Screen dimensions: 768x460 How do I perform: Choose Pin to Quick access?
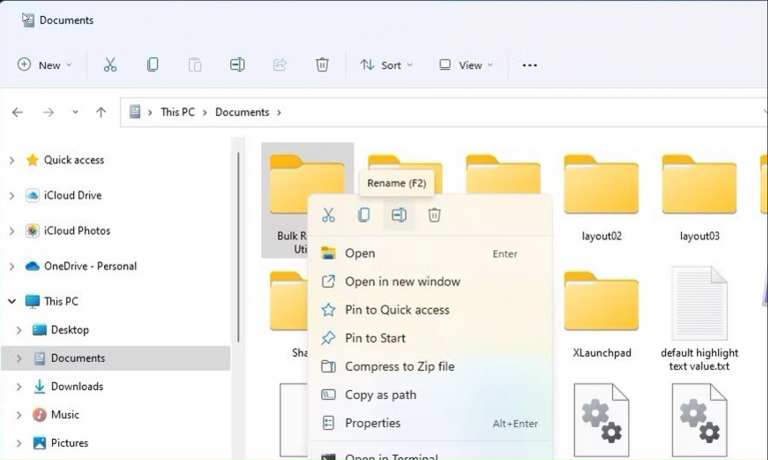coord(397,310)
